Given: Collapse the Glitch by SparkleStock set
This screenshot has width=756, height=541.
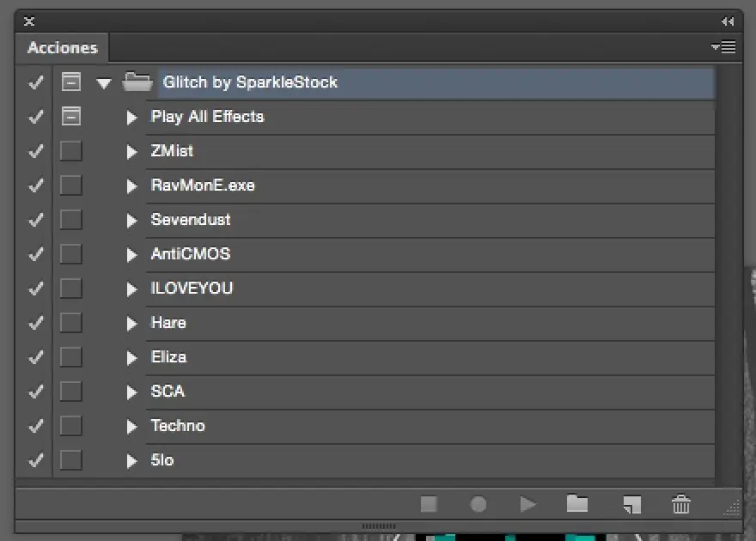Looking at the screenshot, I should (x=104, y=83).
